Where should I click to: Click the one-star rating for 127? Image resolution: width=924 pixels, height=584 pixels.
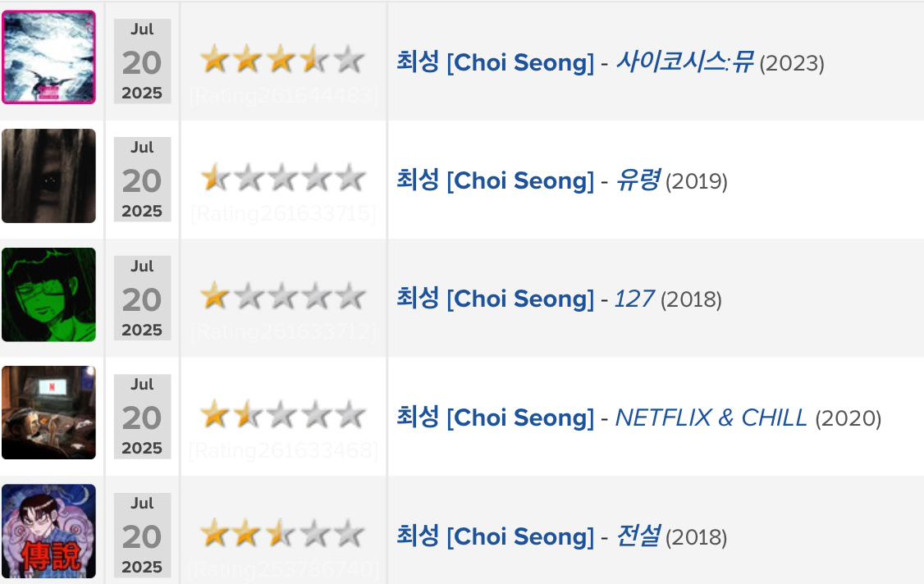[283, 296]
